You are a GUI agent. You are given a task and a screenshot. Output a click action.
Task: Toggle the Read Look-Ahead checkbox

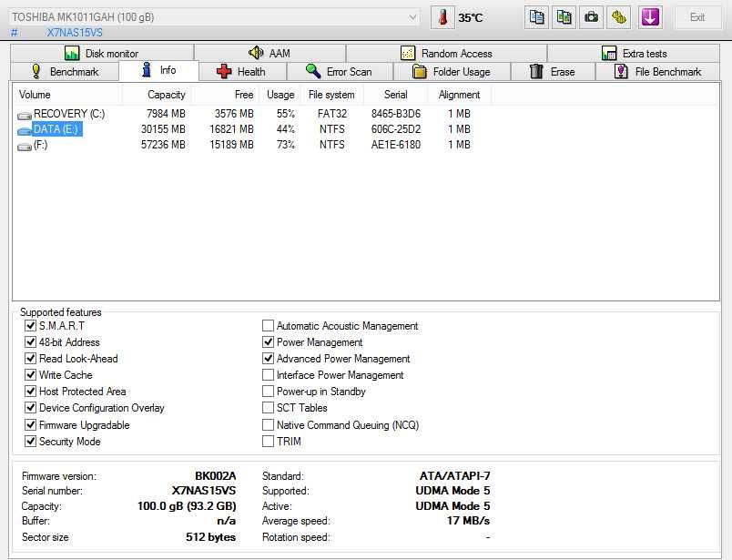[x=30, y=358]
